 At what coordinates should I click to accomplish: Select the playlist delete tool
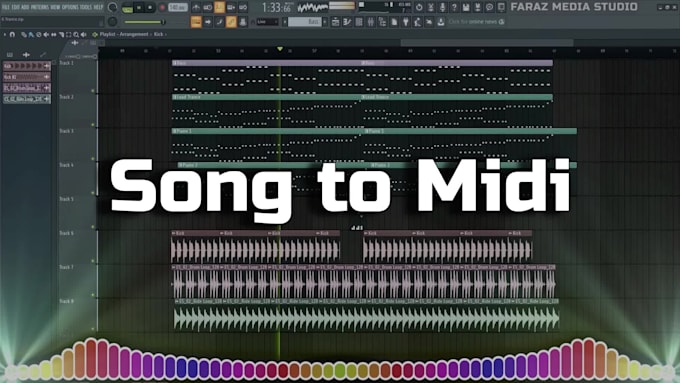(39, 34)
